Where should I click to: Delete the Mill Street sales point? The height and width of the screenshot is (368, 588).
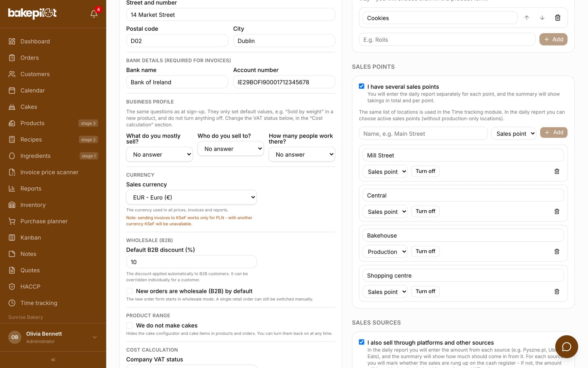point(557,171)
